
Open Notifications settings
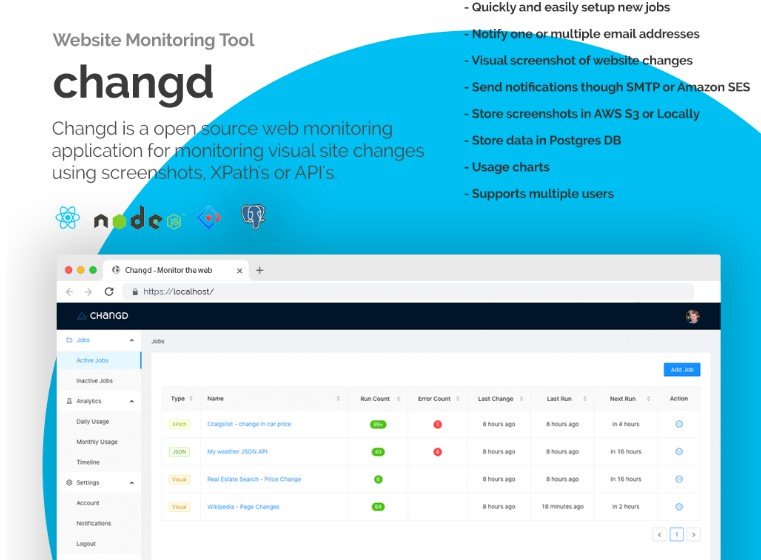99,523
